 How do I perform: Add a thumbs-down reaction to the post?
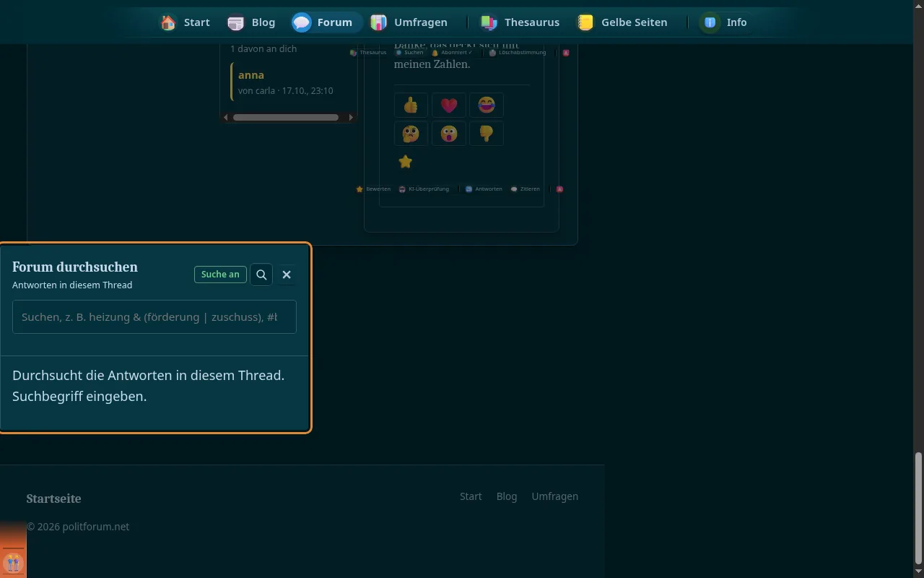pos(487,134)
